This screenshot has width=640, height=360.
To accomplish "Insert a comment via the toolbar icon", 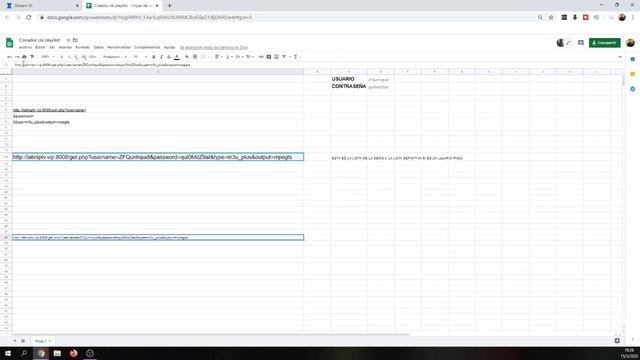I will point(269,57).
